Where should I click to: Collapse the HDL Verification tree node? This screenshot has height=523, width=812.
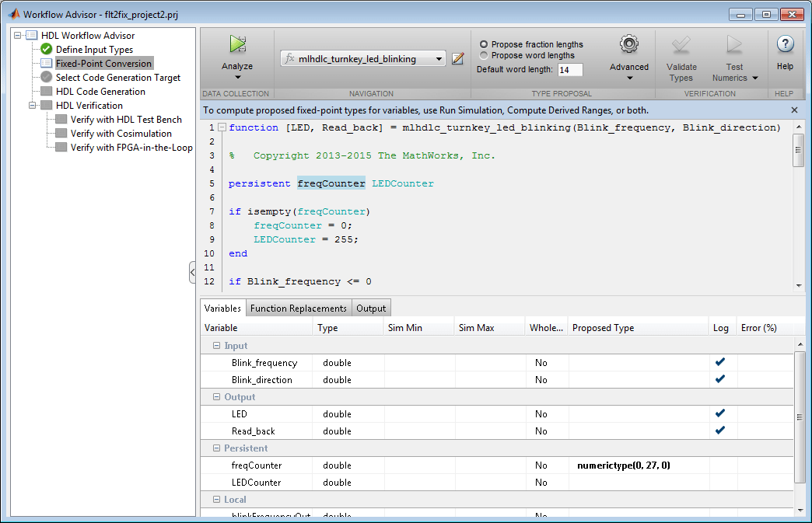(x=33, y=106)
